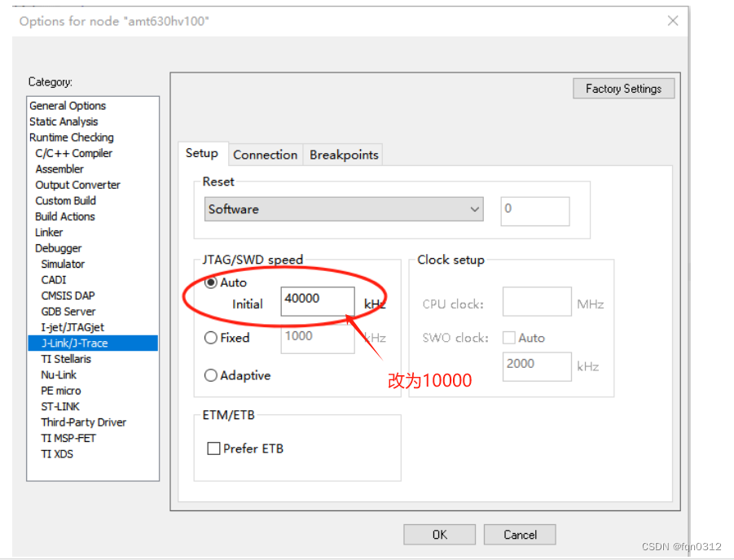Open the Output Converter category
The width and height of the screenshot is (734, 560).
tap(77, 185)
